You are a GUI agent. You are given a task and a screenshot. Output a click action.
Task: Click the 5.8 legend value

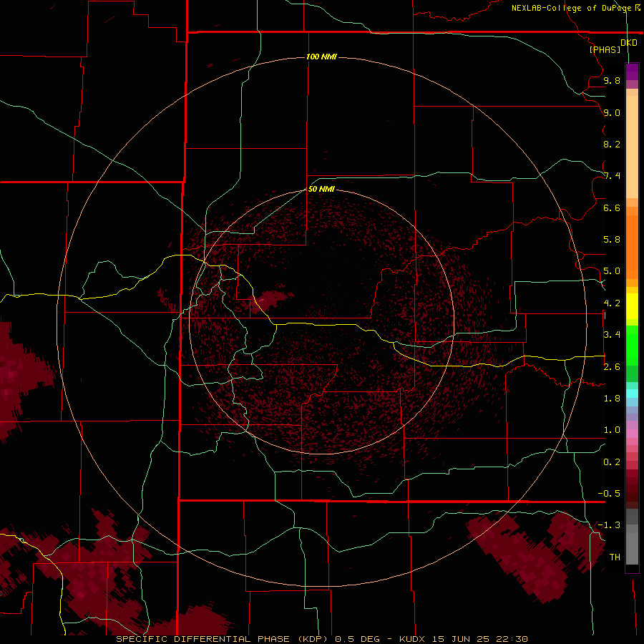tap(612, 240)
